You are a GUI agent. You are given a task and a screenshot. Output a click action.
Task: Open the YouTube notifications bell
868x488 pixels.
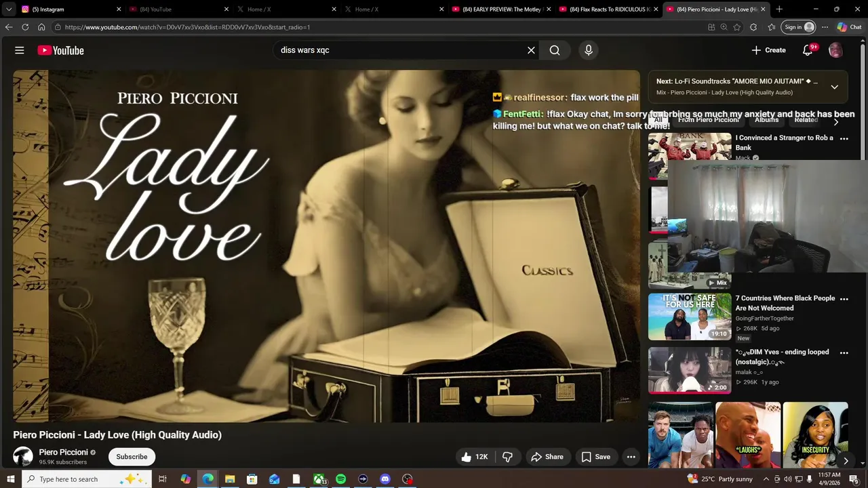(808, 50)
